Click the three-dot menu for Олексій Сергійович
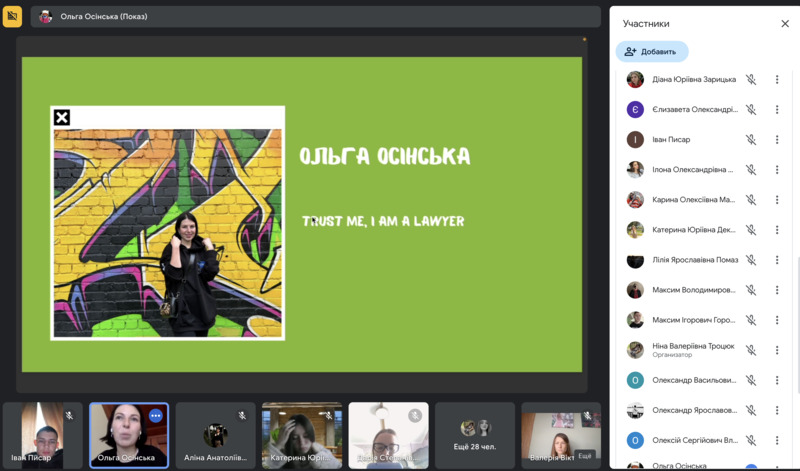800x471 pixels. click(x=777, y=440)
